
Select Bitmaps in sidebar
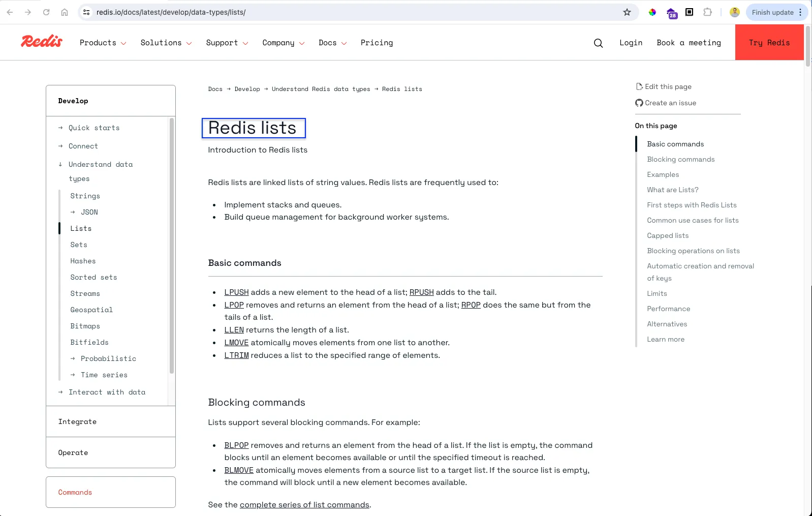coord(85,326)
